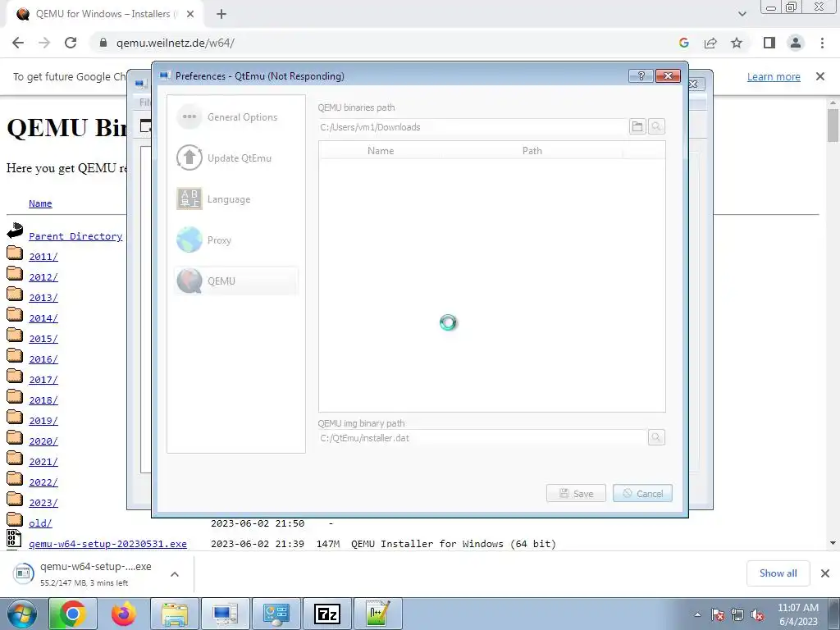Click help question-mark button in Preferences title bar

coord(641,76)
